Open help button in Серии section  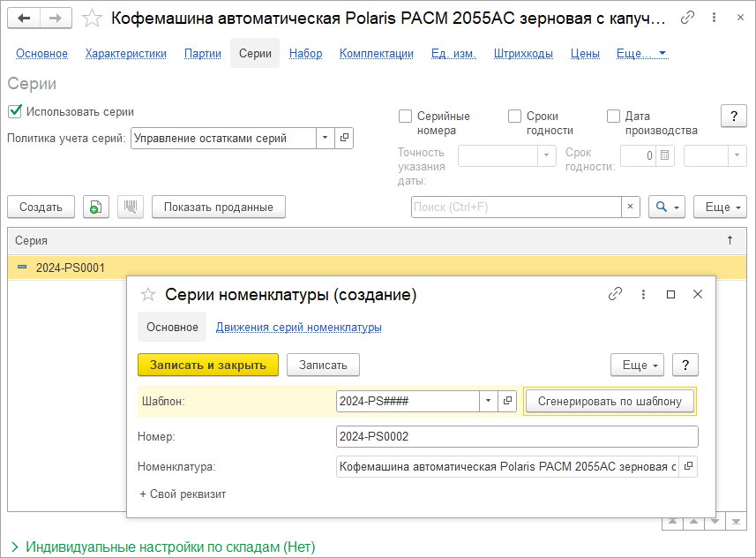pos(734,116)
